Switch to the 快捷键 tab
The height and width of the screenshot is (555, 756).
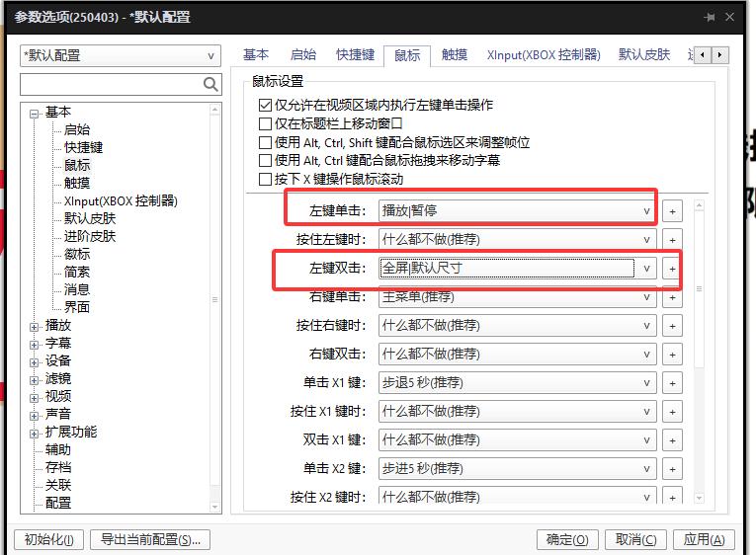(x=355, y=55)
